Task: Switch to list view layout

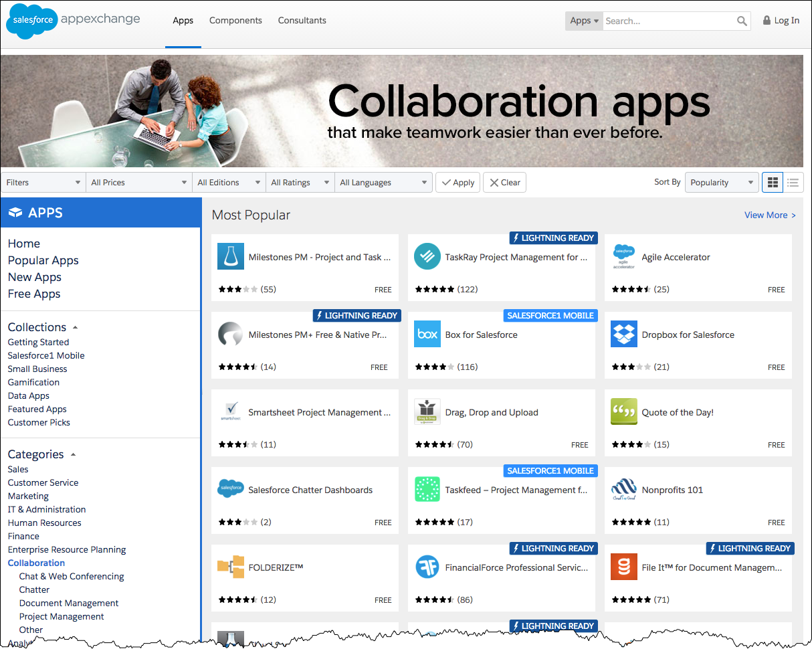Action: coord(793,182)
